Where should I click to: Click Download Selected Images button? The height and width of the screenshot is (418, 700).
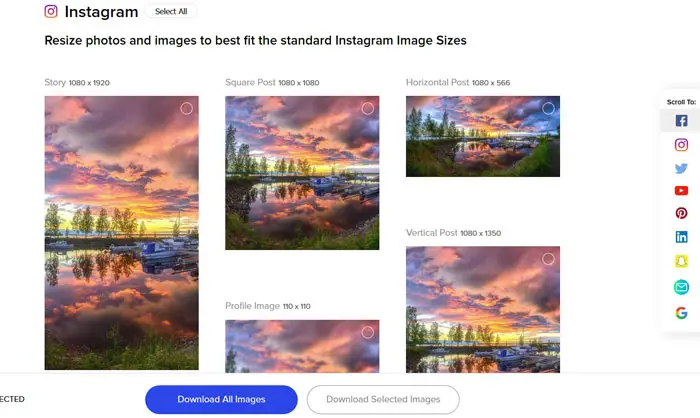[x=383, y=399]
